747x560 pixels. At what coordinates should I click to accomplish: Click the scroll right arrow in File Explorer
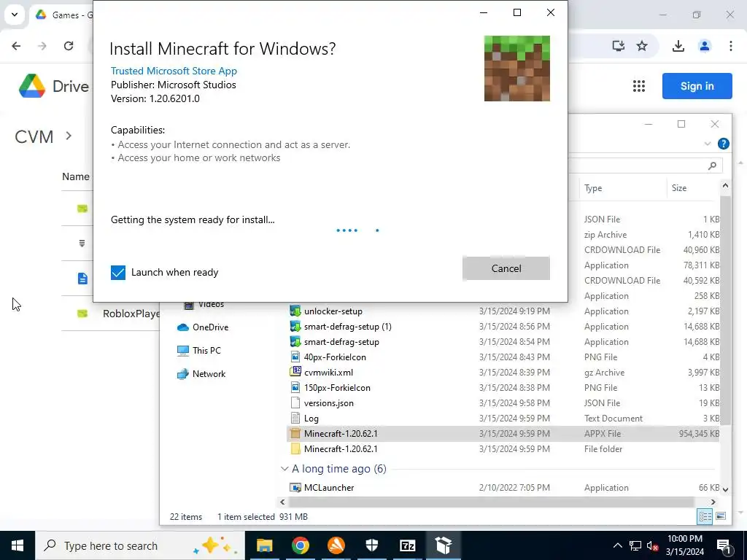(x=713, y=502)
